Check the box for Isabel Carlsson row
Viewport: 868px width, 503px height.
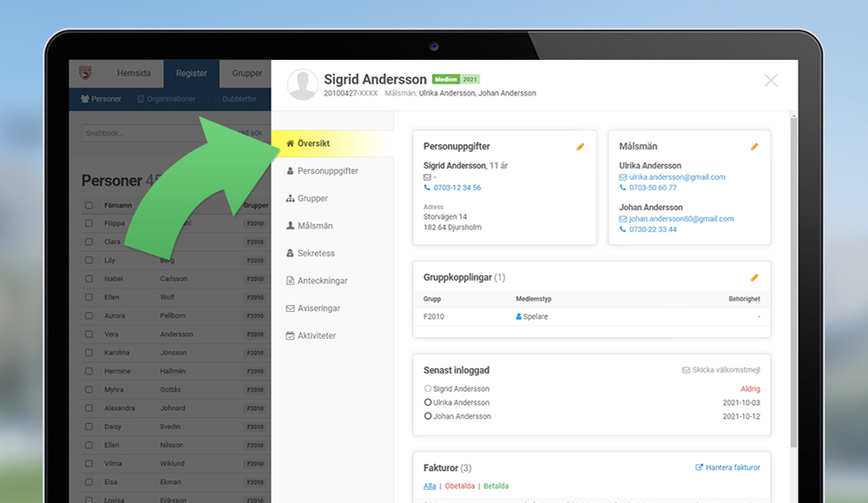(89, 279)
